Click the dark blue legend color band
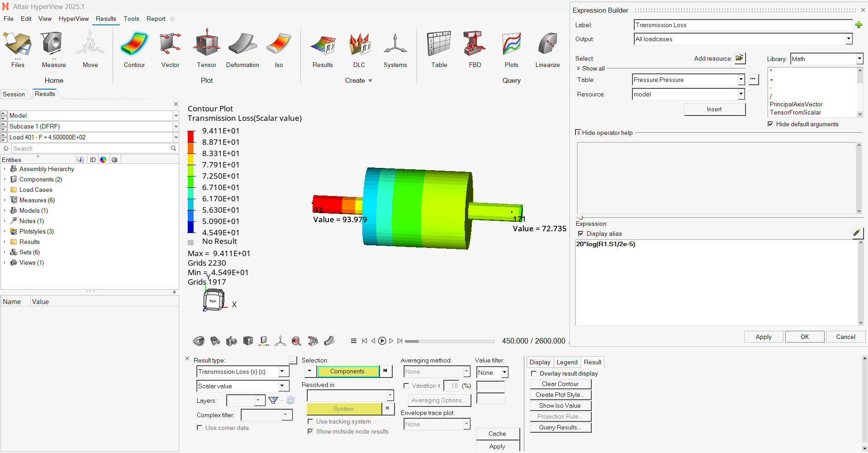868x453 pixels. (x=191, y=227)
